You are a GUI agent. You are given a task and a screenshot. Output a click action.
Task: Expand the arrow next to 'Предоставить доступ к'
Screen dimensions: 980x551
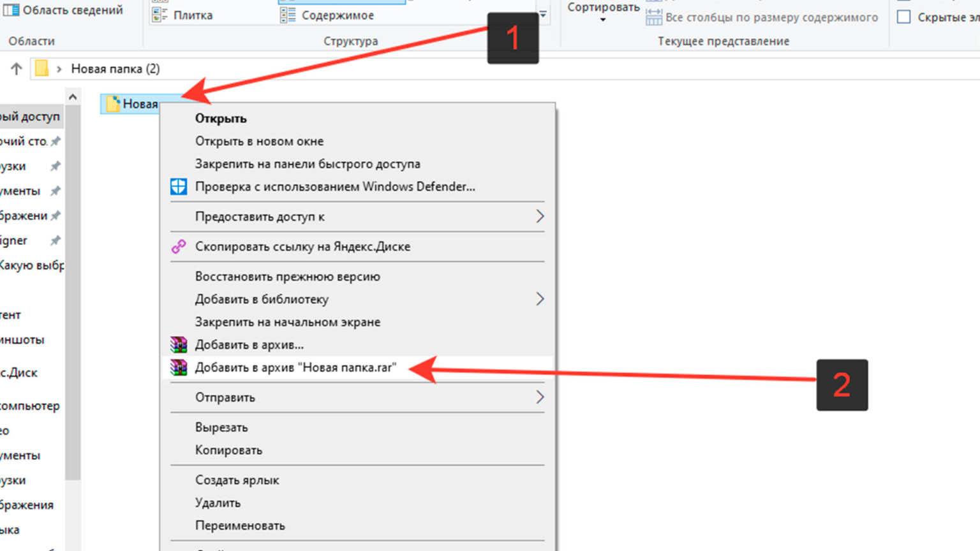point(540,216)
